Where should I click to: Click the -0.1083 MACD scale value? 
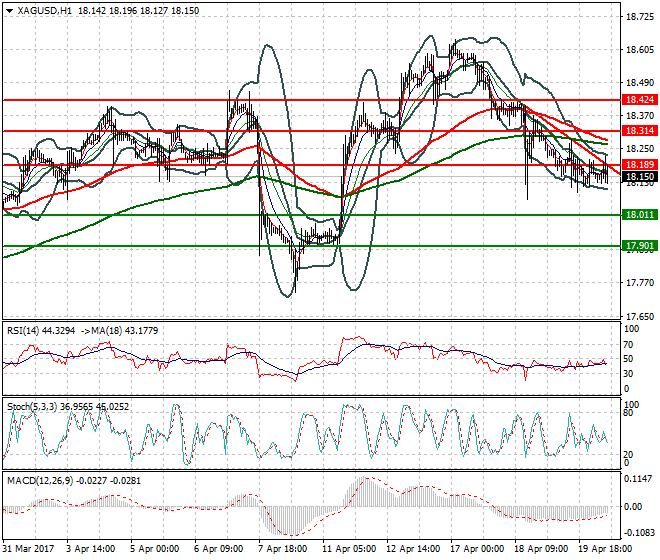pos(638,533)
